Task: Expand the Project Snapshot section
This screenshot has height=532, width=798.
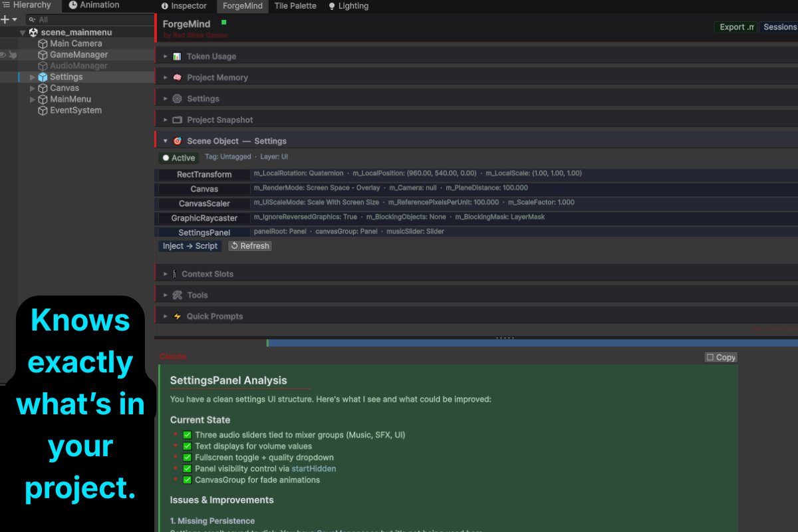Action: [x=166, y=120]
